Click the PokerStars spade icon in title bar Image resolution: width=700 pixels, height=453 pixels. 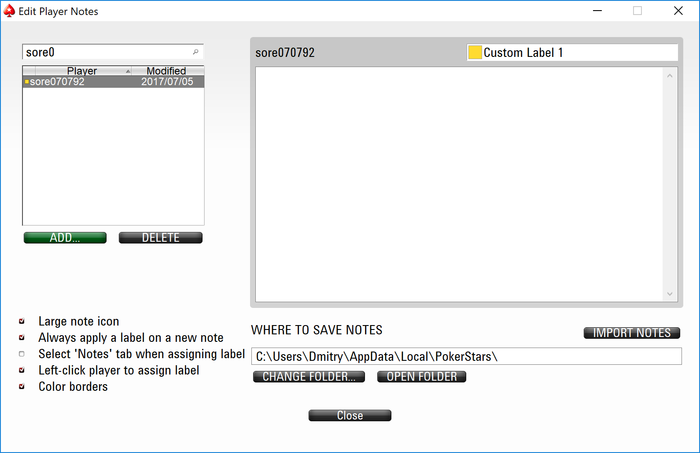click(9, 11)
